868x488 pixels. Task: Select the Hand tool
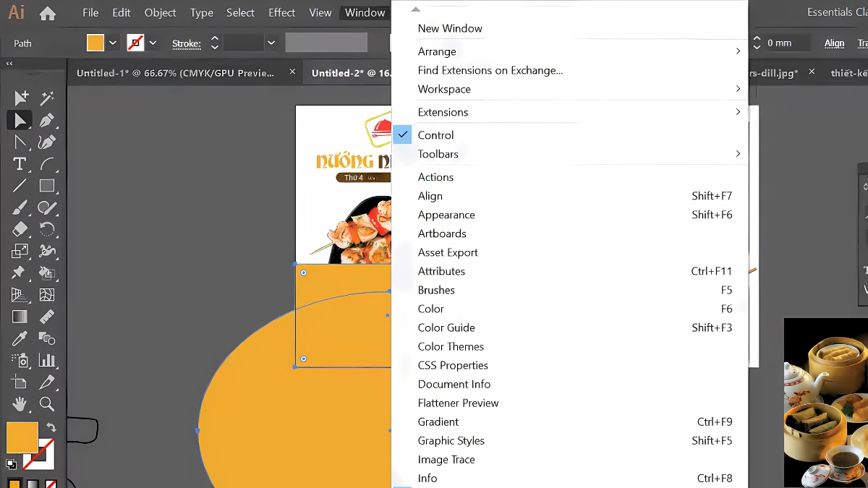click(20, 403)
